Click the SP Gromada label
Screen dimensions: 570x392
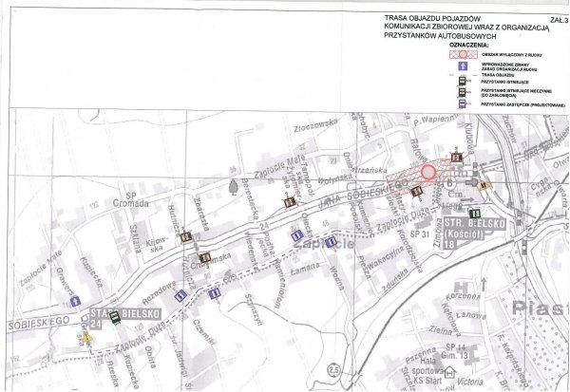[x=131, y=199]
